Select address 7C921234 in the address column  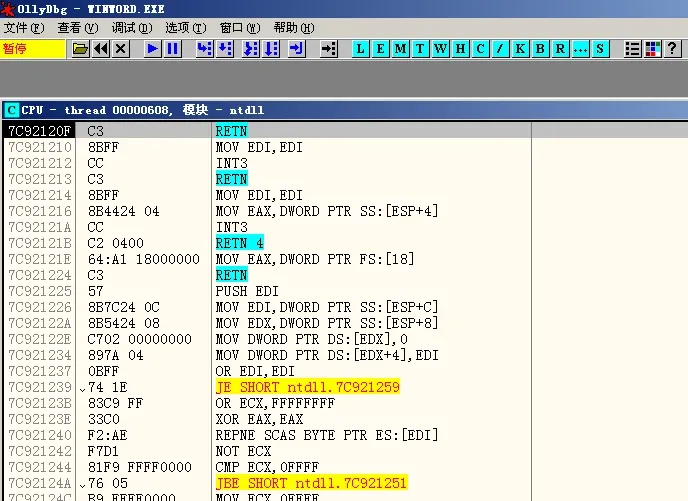pos(39,355)
